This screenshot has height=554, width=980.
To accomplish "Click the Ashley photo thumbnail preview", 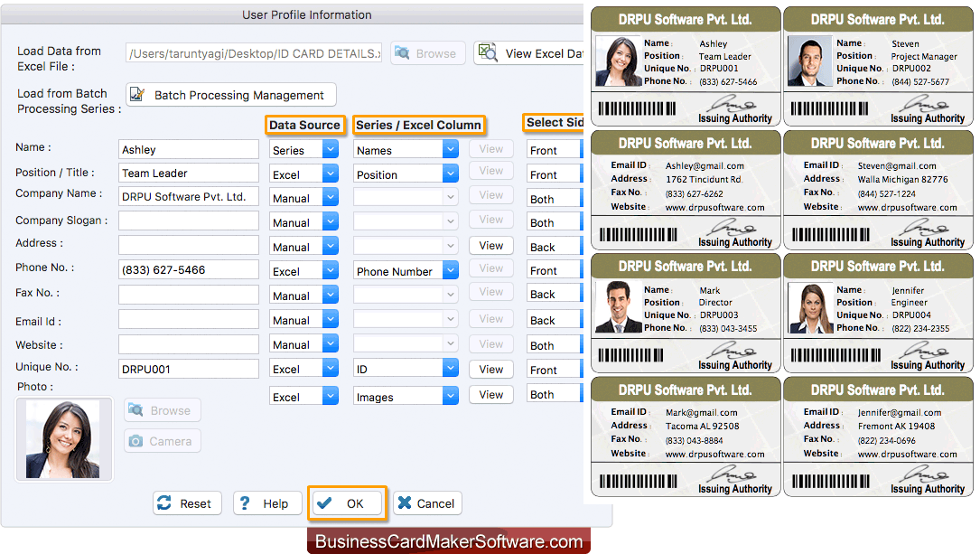I will click(64, 439).
